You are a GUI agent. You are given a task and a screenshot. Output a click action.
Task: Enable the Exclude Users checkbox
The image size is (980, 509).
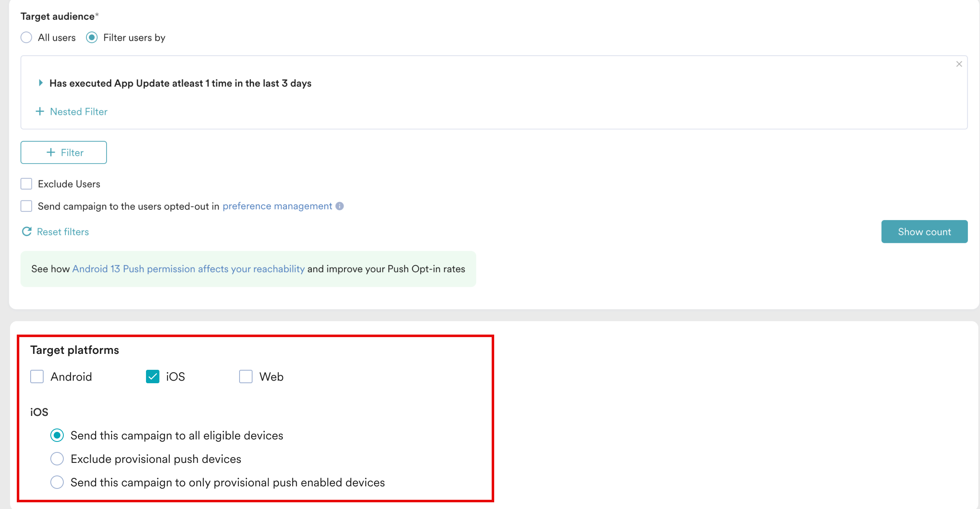tap(26, 184)
